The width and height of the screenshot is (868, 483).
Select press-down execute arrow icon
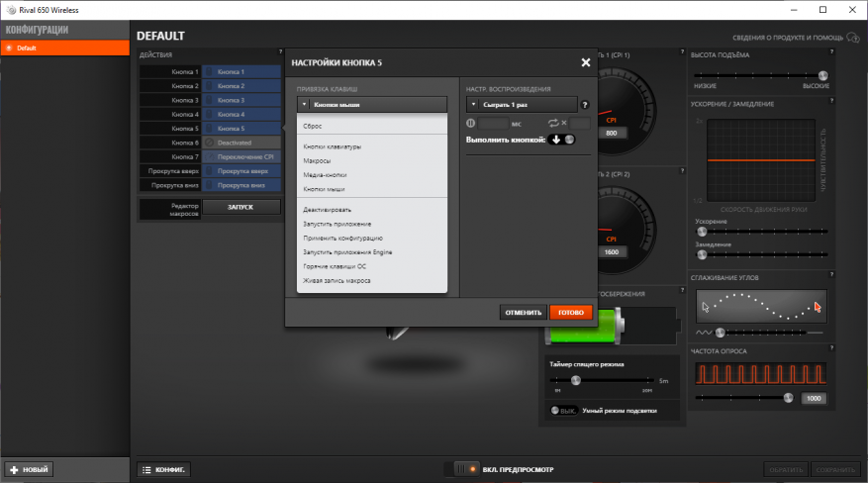tap(556, 140)
